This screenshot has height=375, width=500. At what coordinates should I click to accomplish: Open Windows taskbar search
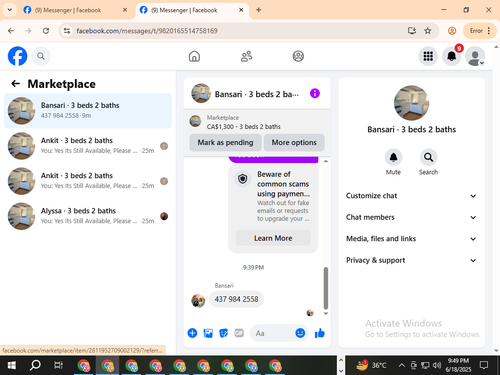coord(35,365)
